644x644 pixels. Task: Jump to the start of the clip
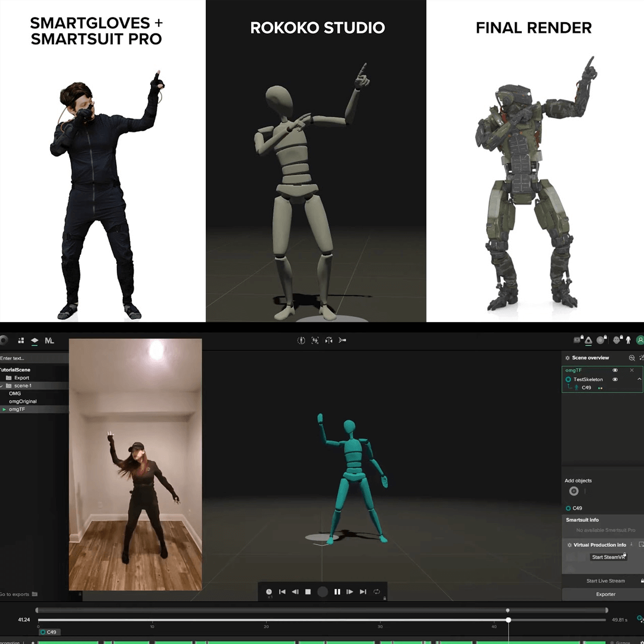282,592
